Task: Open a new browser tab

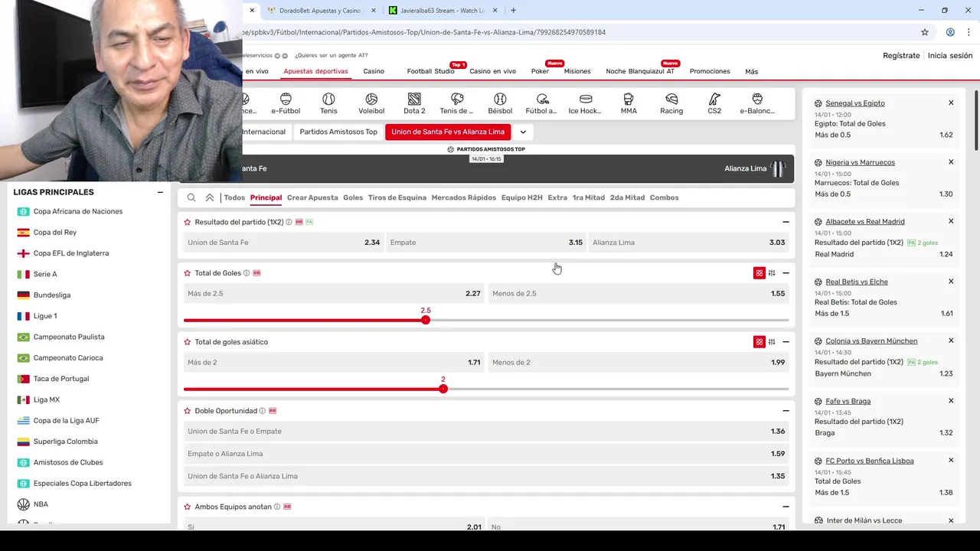Action: [513, 11]
